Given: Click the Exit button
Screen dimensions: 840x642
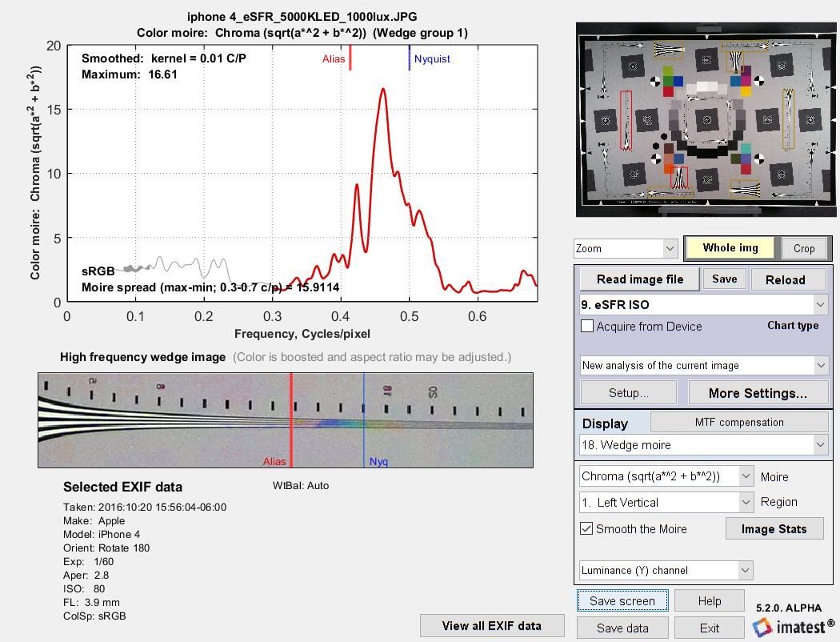Looking at the screenshot, I should click(710, 628).
